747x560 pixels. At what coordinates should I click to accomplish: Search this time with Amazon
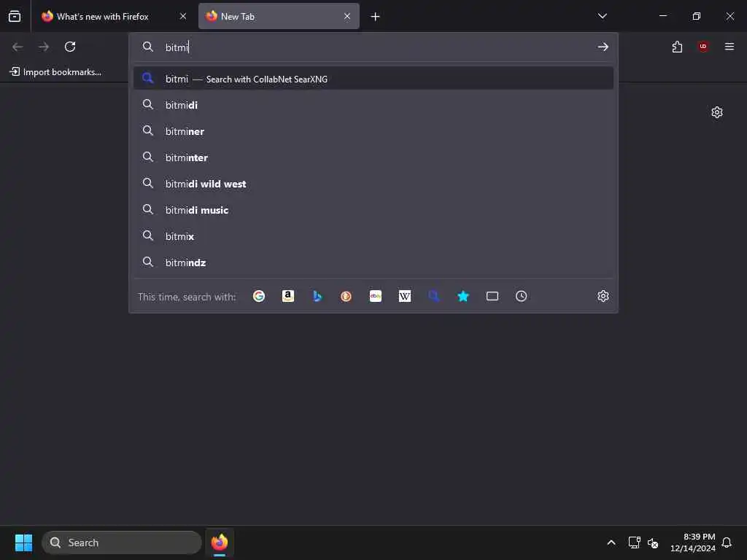click(287, 296)
